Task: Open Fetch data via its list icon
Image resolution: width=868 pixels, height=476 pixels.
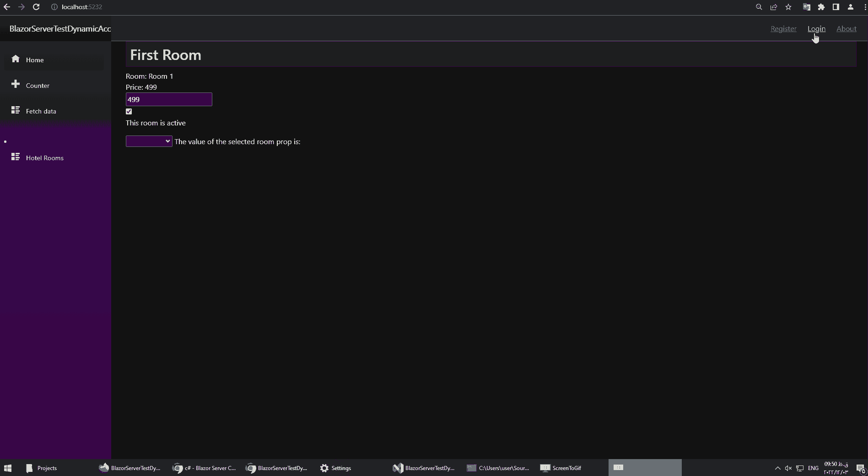Action: [x=16, y=110]
